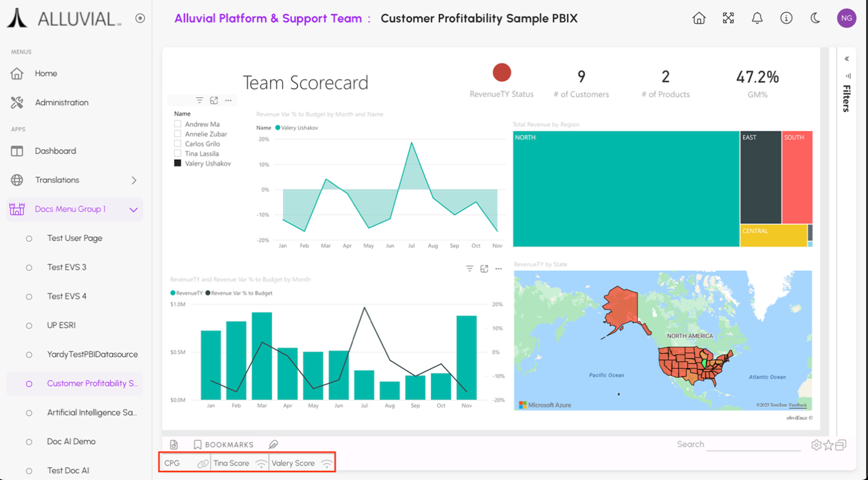Click the Search input field
The image size is (868, 480).
753,445
